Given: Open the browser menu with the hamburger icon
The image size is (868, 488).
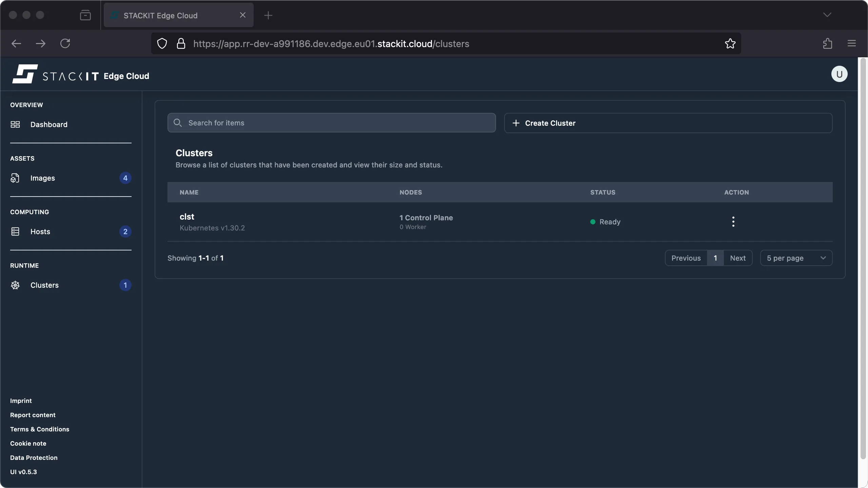Looking at the screenshot, I should 851,43.
